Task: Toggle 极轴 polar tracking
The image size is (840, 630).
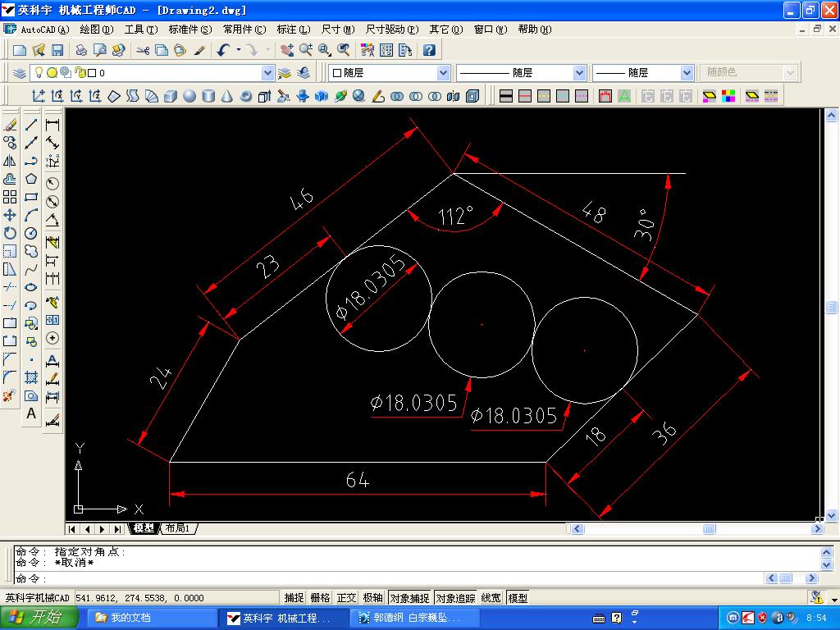Action: pos(373,598)
